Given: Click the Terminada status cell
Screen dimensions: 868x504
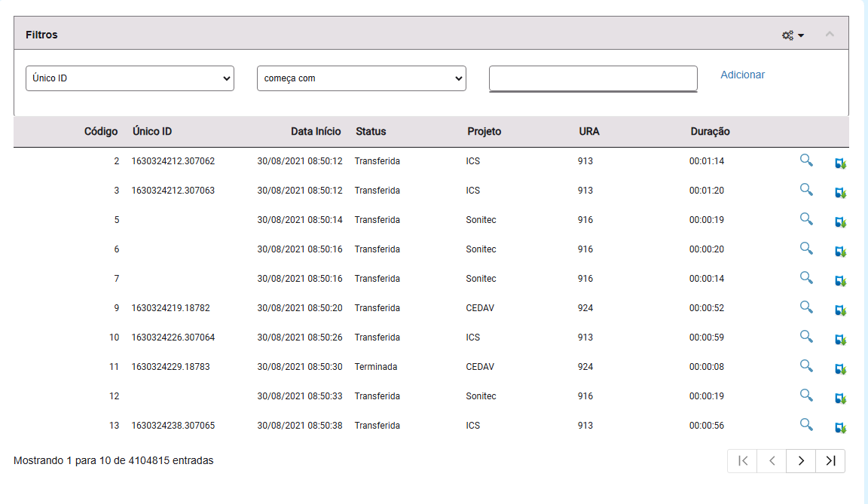Looking at the screenshot, I should pos(376,367).
